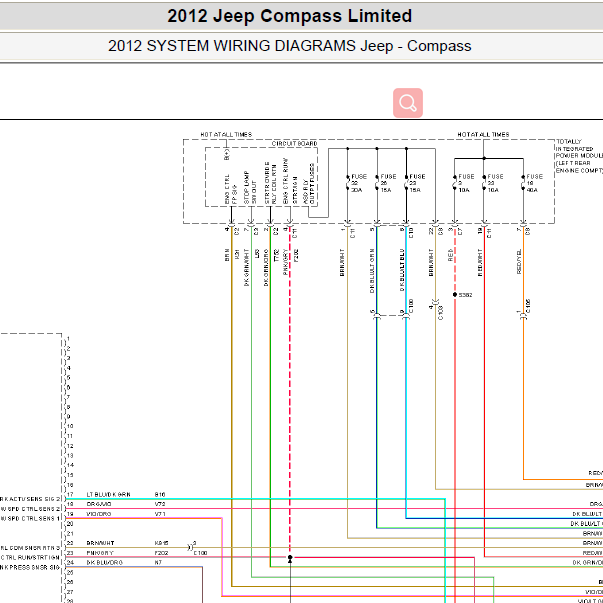Screen dimensions: 603x603
Task: Click the vertical 'RED/YEL' wire label
Action: click(x=519, y=262)
